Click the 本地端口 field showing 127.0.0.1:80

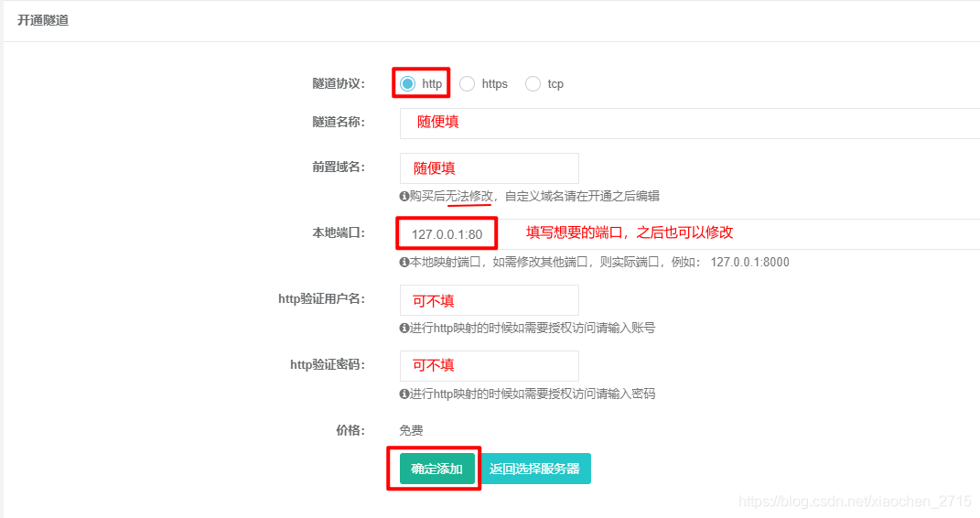click(690, 233)
